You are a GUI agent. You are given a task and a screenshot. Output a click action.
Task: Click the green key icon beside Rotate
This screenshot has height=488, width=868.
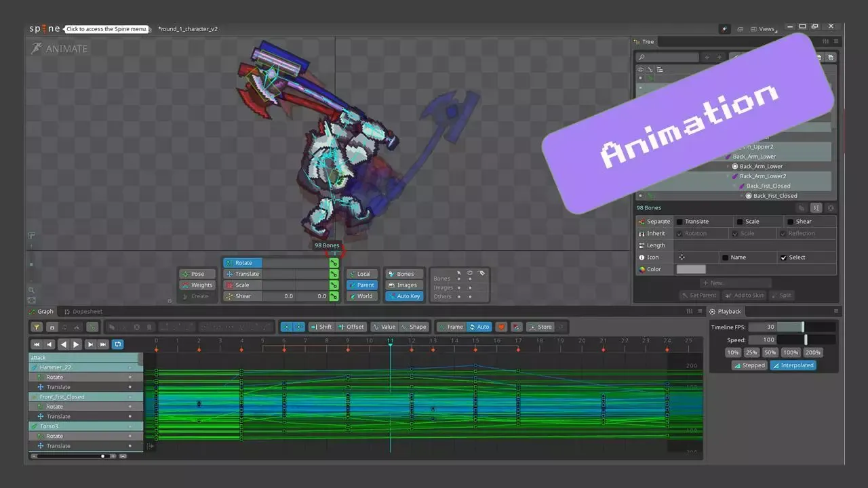[x=334, y=263]
